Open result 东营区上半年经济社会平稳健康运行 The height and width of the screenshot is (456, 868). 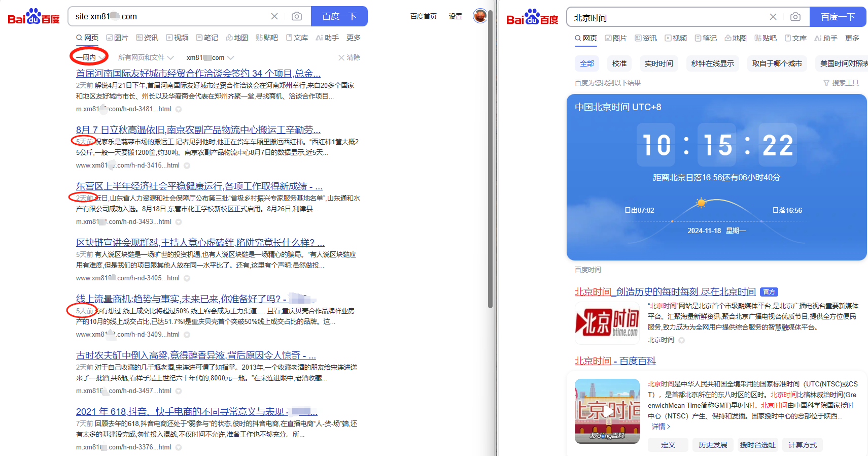(x=199, y=186)
